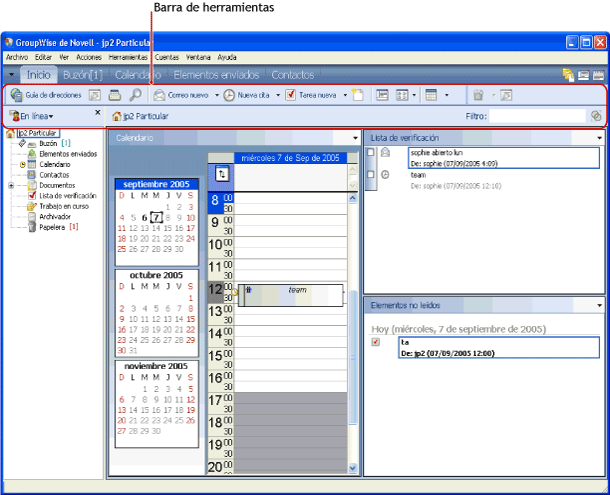
Task: Click the view icon right of the note icon
Action: [x=382, y=95]
